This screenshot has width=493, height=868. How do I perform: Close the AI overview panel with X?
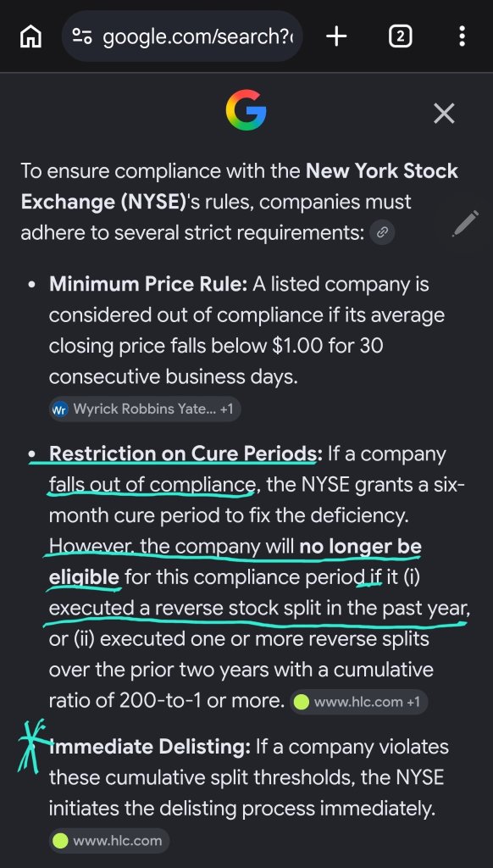click(x=444, y=114)
